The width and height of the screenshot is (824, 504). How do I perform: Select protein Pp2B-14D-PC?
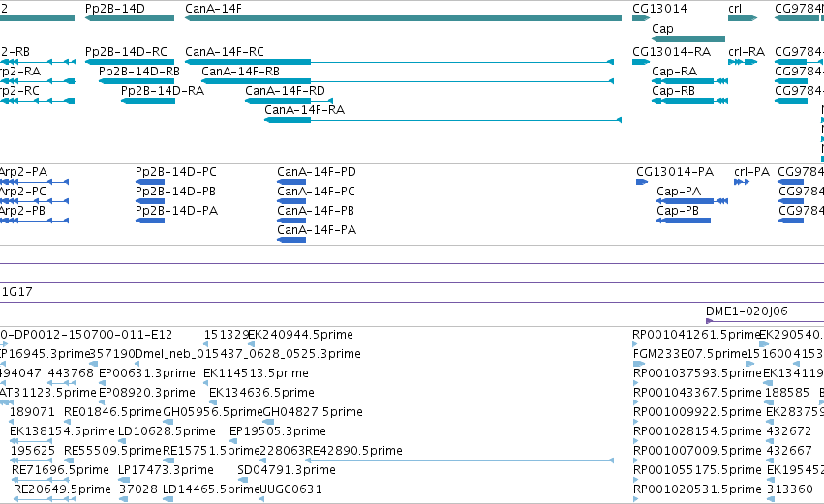[x=150, y=182]
